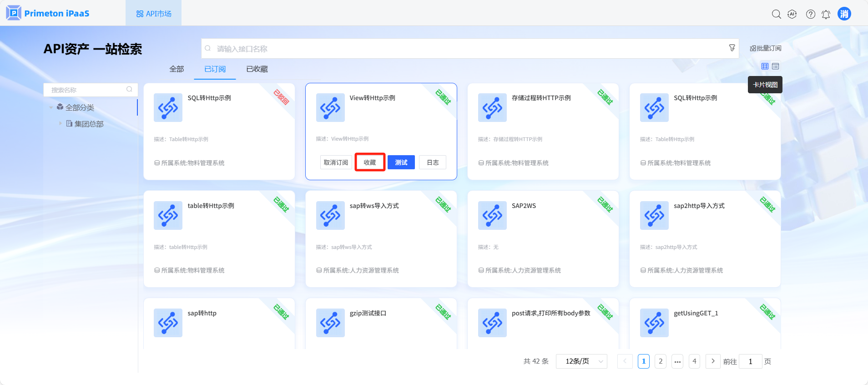The height and width of the screenshot is (385, 868).
Task: Expand the 集团总部 tree node
Action: click(60, 123)
